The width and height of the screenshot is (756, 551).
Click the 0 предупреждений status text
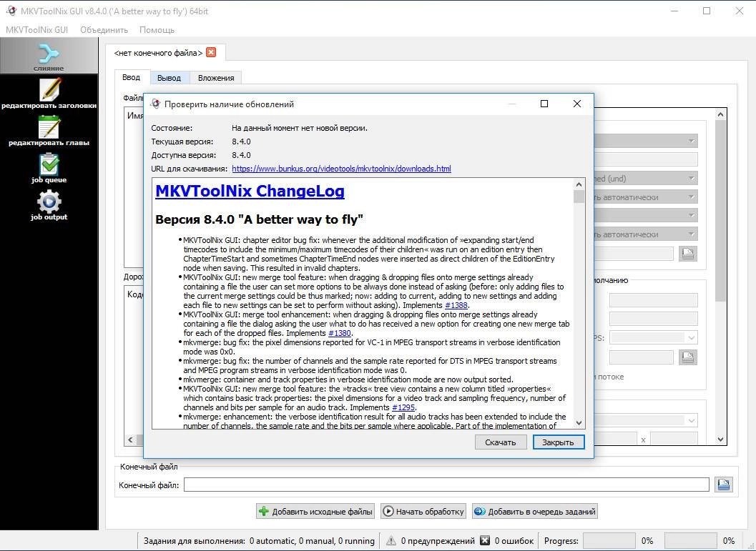(x=438, y=541)
